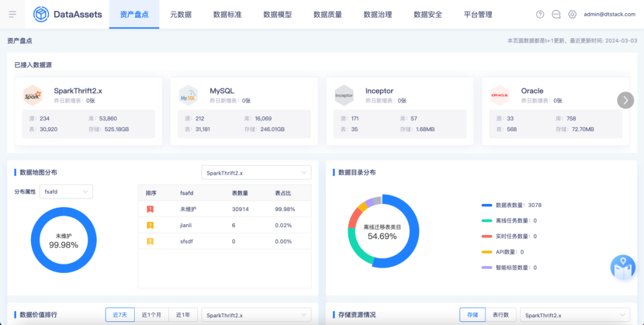Image resolution: width=644 pixels, height=325 pixels.
Task: Open the floating map guide icon
Action: click(623, 268)
